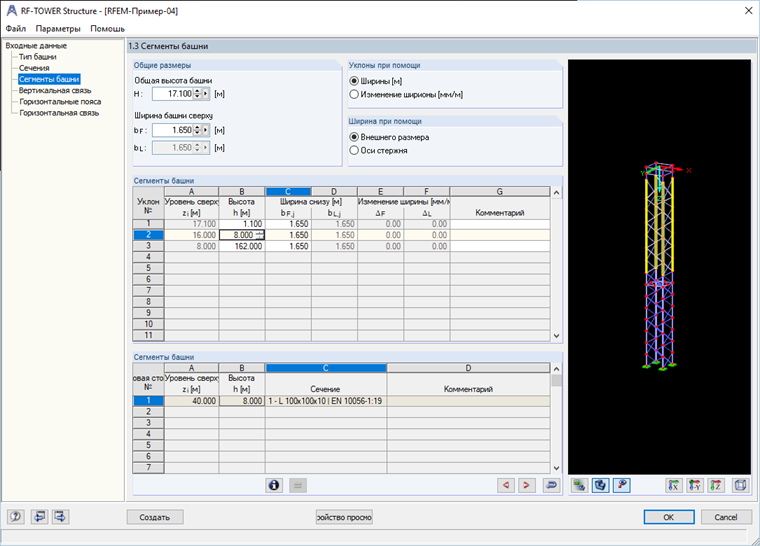
Task: Open the bL width value arrow menu
Action: tap(206, 147)
